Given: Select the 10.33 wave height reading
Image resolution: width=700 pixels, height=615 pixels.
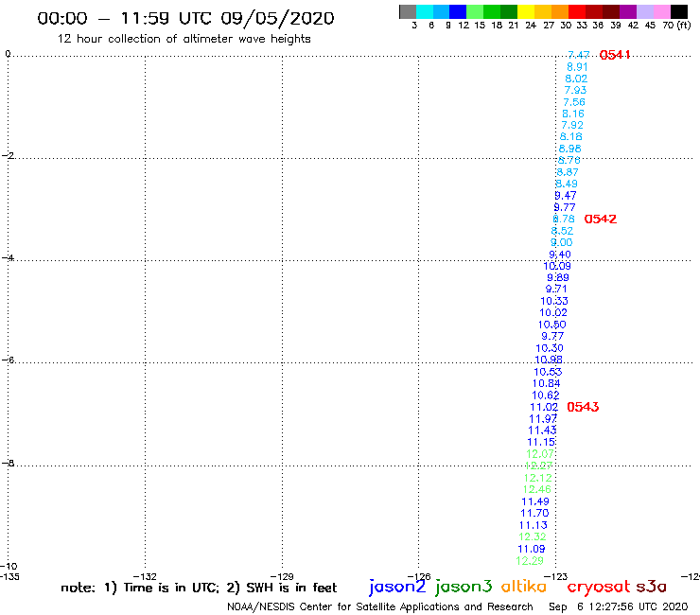Looking at the screenshot, I should (554, 302).
